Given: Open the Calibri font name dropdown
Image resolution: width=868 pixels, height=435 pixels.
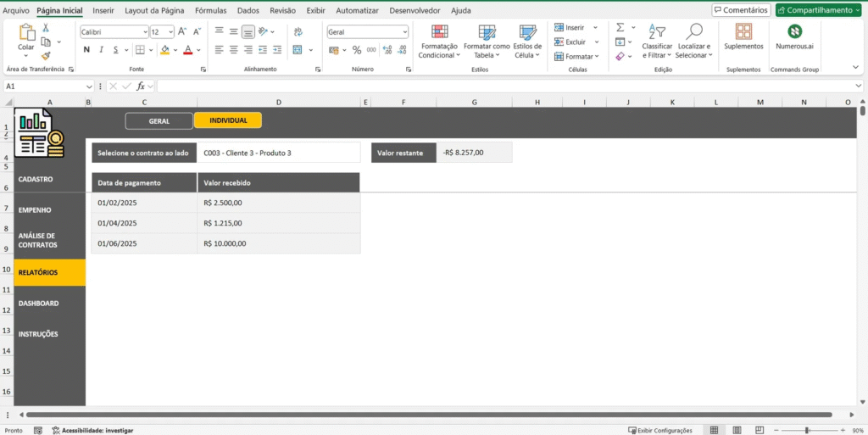Looking at the screenshot, I should coord(144,31).
